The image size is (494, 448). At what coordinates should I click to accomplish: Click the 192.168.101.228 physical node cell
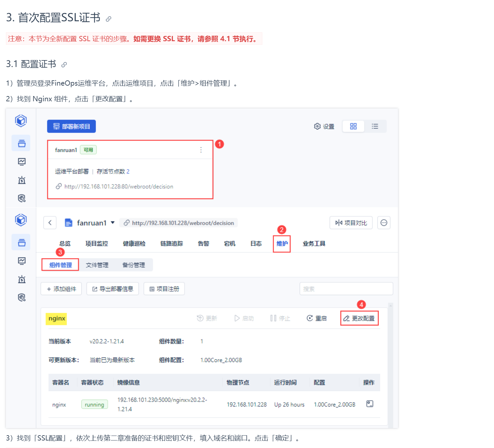(247, 405)
